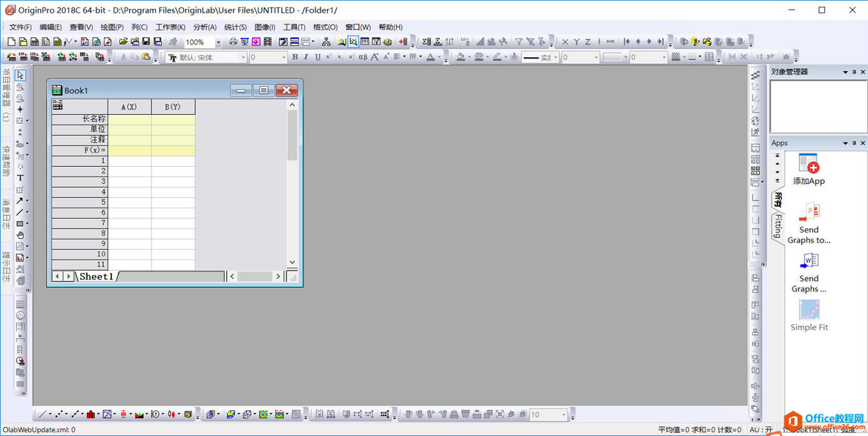
Task: Toggle underline text formatting
Action: [318, 56]
